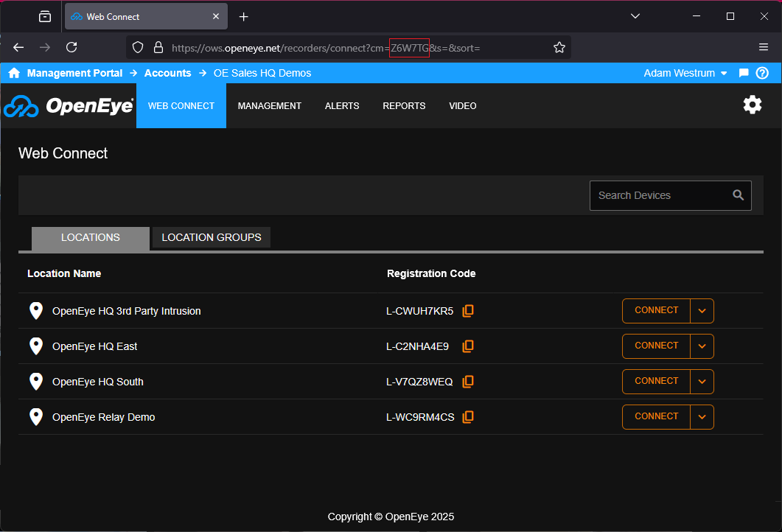Image resolution: width=782 pixels, height=532 pixels.
Task: Connect to OpenEye HQ East
Action: (x=656, y=346)
